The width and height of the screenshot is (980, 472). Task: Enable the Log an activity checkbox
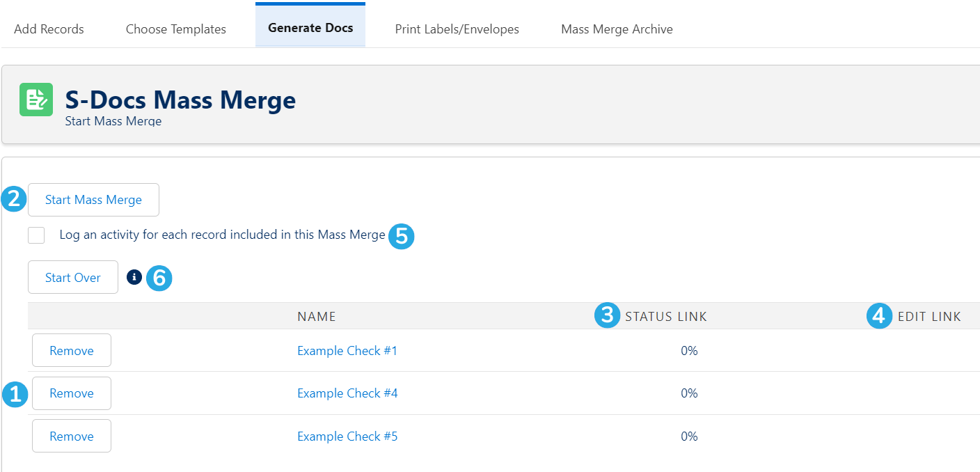(36, 235)
